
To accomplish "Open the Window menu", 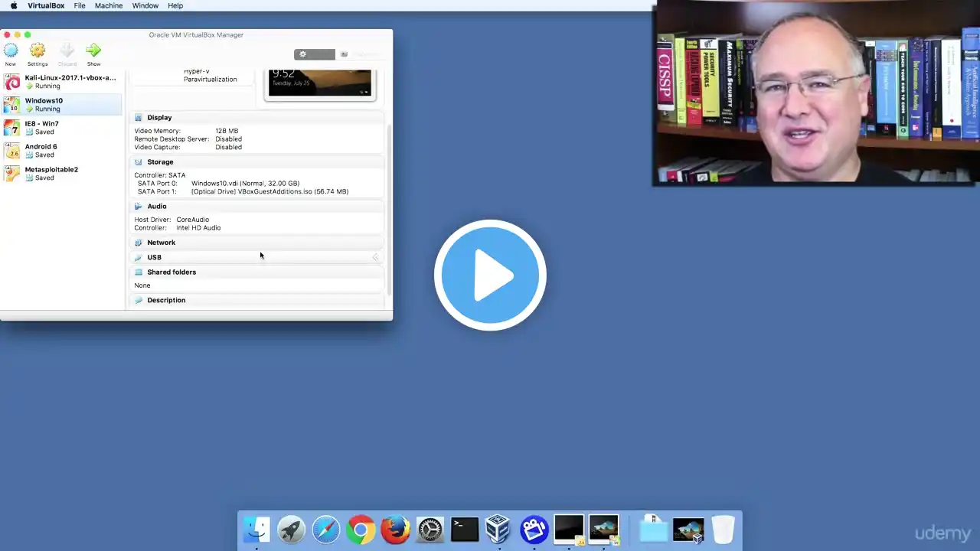I will pos(145,5).
